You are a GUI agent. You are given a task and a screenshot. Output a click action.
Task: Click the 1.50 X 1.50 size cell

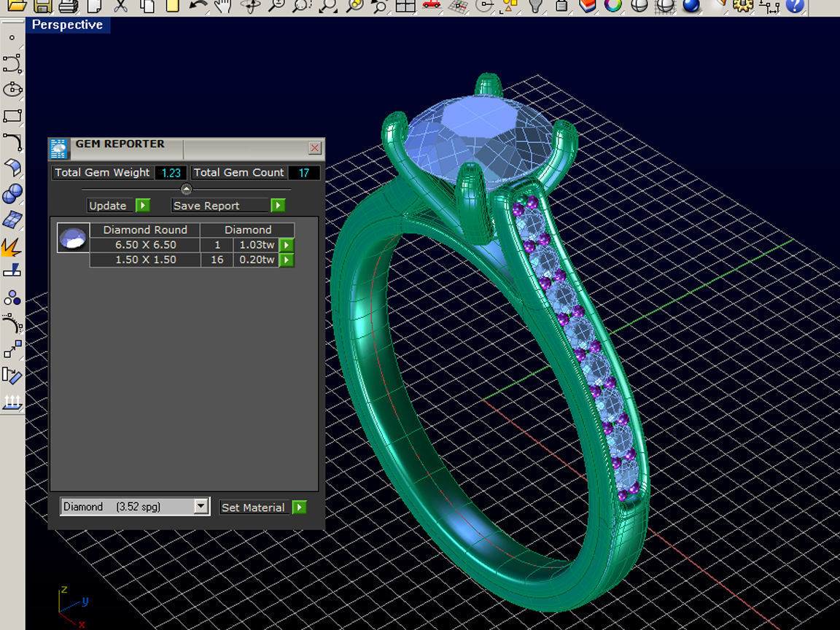[x=145, y=260]
